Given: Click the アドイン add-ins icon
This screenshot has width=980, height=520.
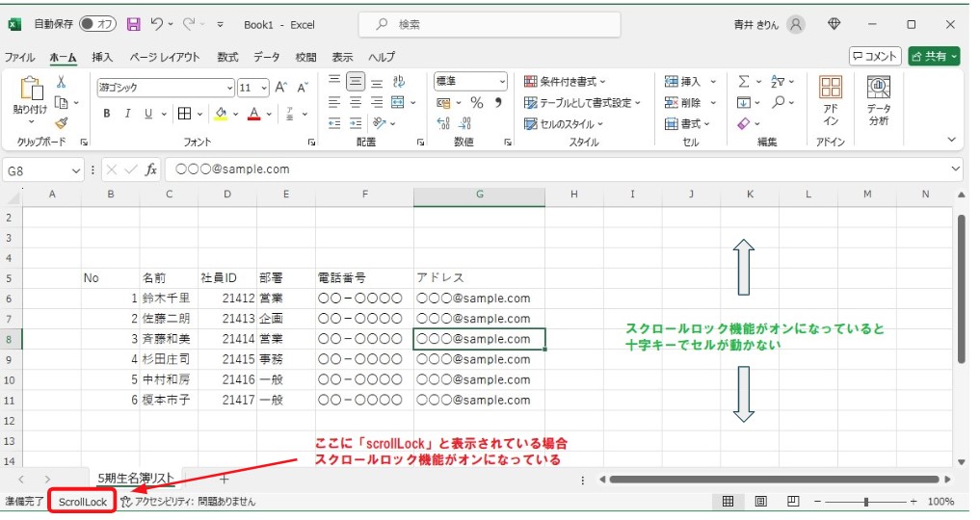Looking at the screenshot, I should [830, 101].
